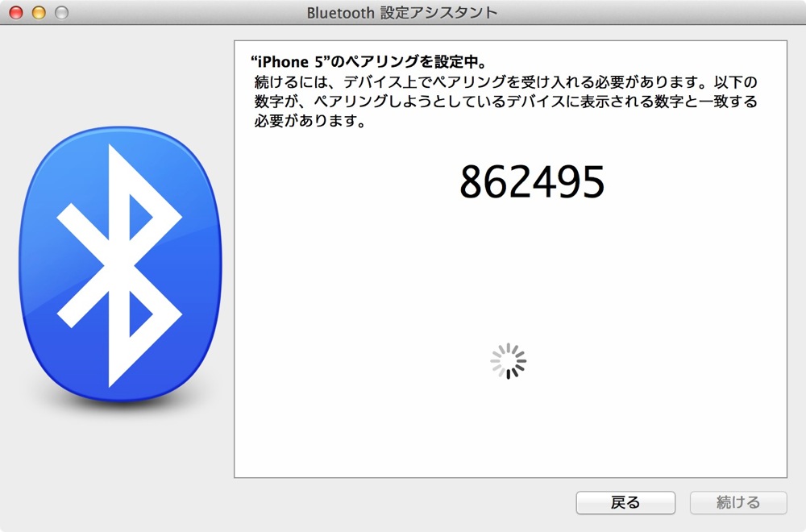Click the gray disabled zoom button
The image size is (806, 532).
point(62,12)
